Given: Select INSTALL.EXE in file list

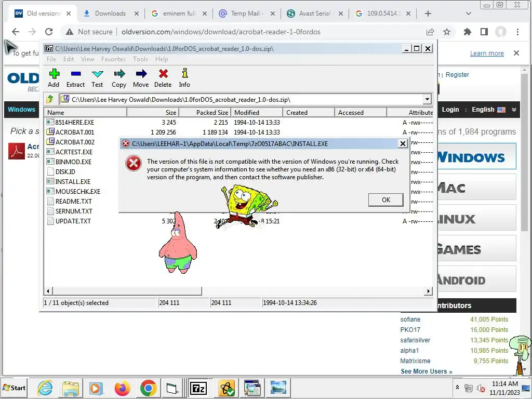Looking at the screenshot, I should 73,181.
